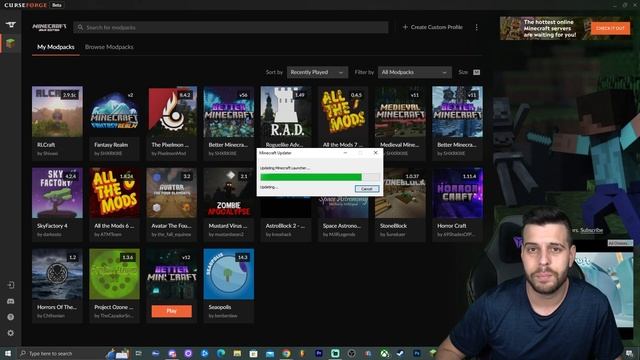Open the Better Minecraft v56 modpack thumbnail

pos(229,111)
